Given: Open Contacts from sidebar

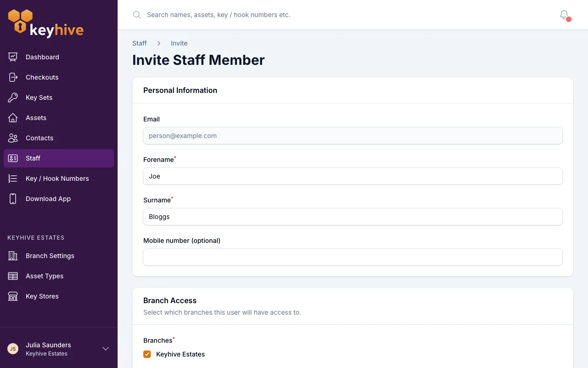Looking at the screenshot, I should [59, 138].
